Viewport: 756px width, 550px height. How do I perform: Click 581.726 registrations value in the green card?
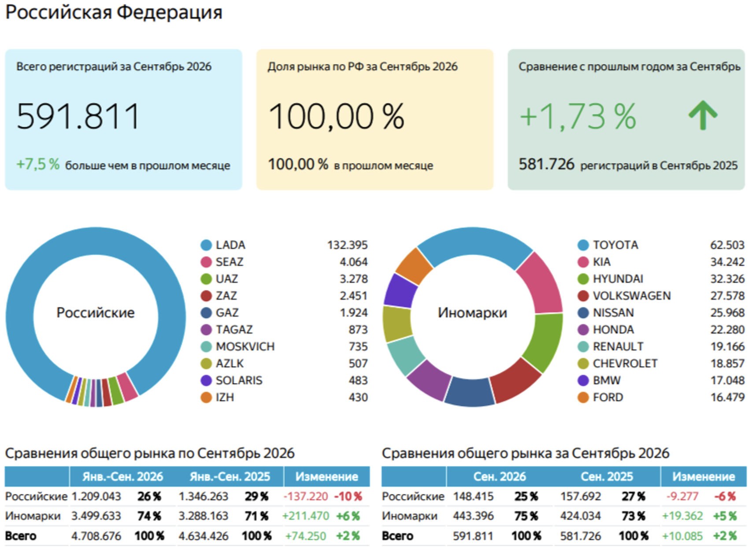tap(546, 164)
